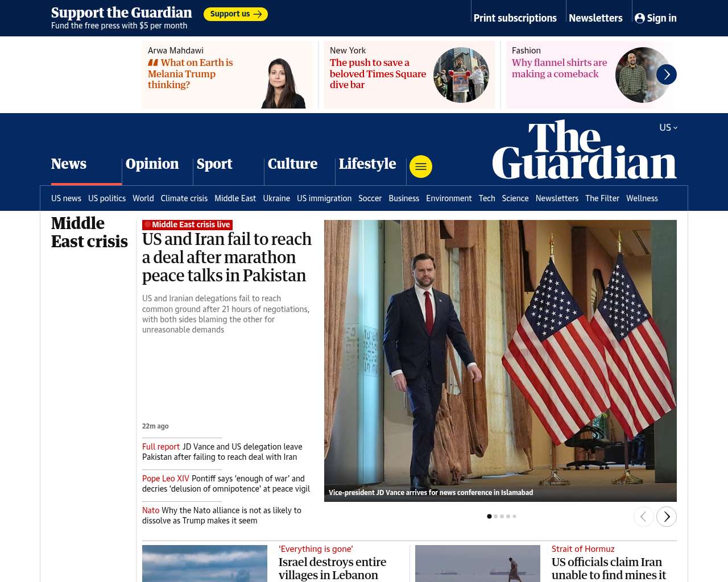Go to Climate crisis subsection
The image size is (728, 582).
[184, 198]
